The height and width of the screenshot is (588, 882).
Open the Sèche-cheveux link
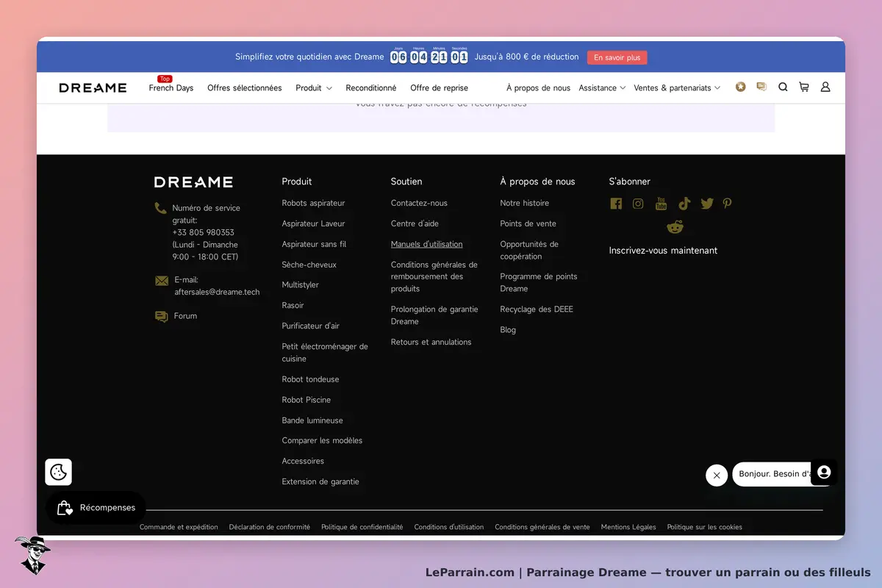tap(309, 265)
